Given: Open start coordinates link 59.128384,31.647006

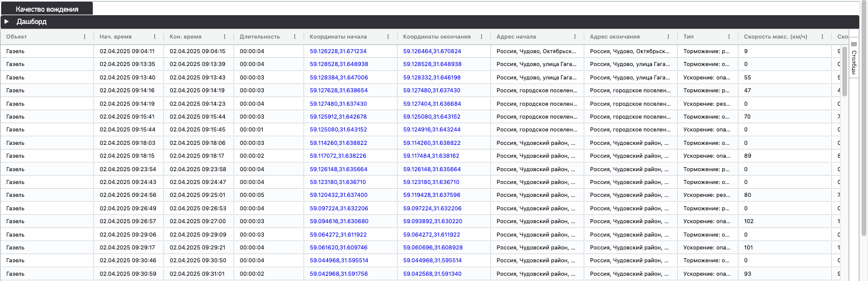Looking at the screenshot, I should click(x=339, y=77).
